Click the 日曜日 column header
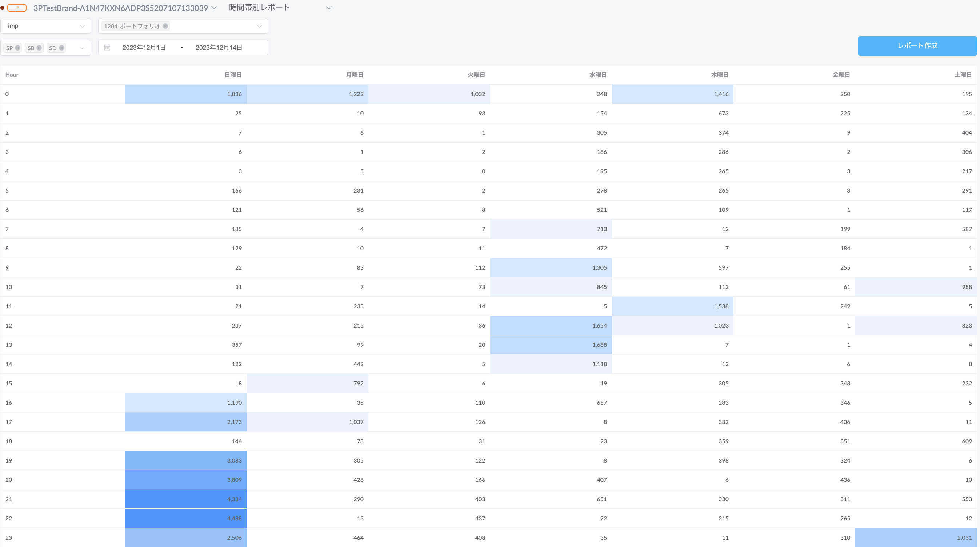The image size is (980, 547). point(233,75)
